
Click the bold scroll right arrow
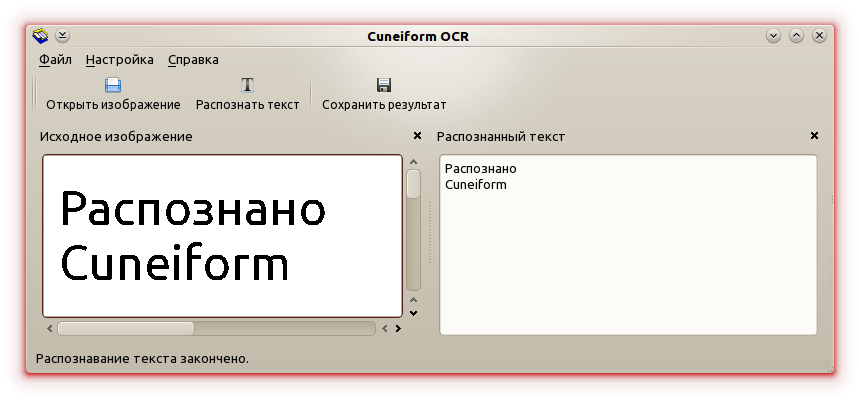pos(398,329)
